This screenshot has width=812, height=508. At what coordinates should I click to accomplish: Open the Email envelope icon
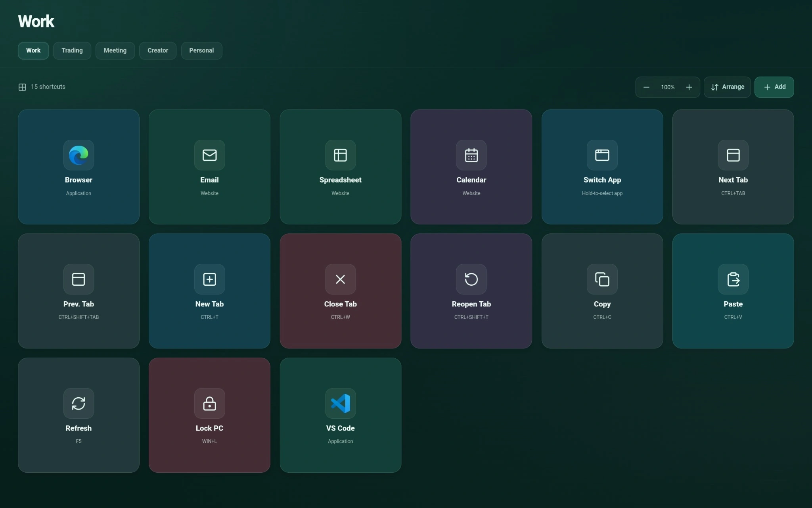[x=209, y=155]
